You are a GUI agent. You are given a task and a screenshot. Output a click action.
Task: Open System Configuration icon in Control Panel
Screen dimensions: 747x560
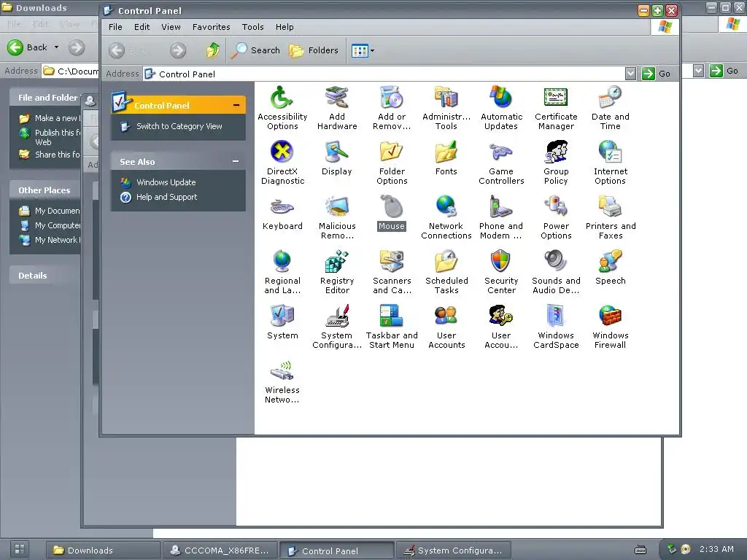coord(337,327)
